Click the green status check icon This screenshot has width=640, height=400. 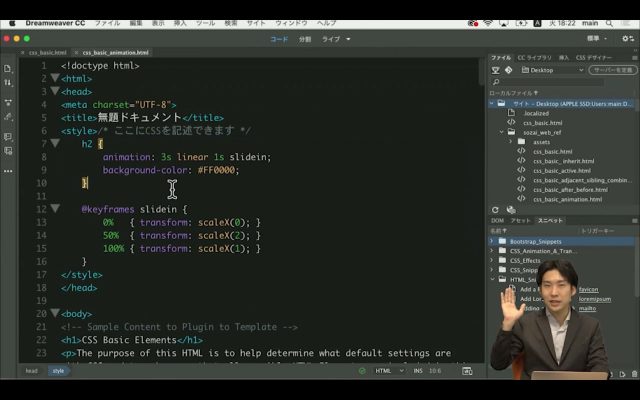(x=361, y=371)
